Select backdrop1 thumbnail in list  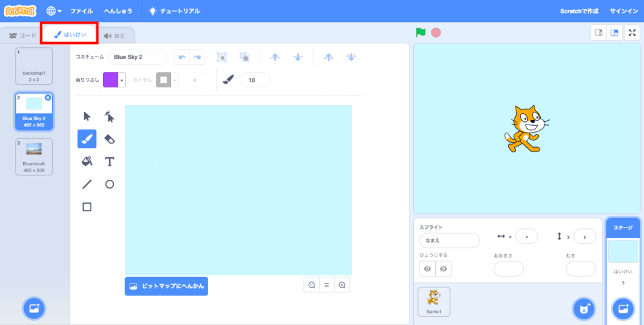click(x=34, y=66)
